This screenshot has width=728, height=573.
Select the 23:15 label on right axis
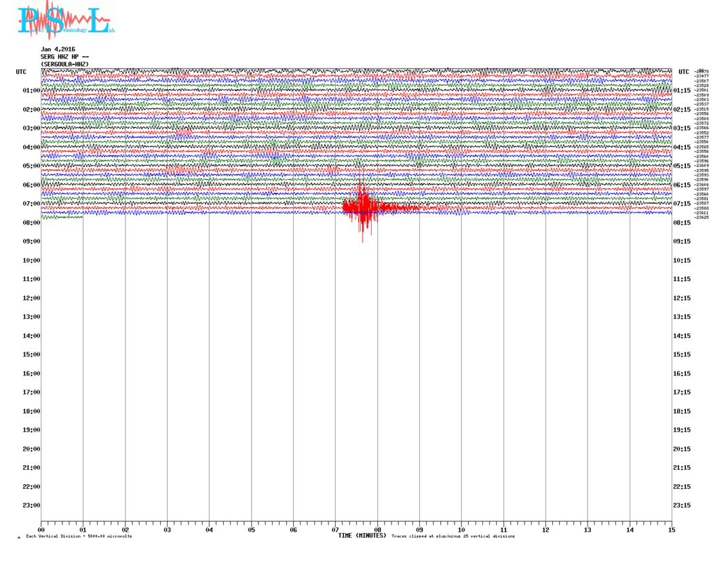click(x=681, y=505)
